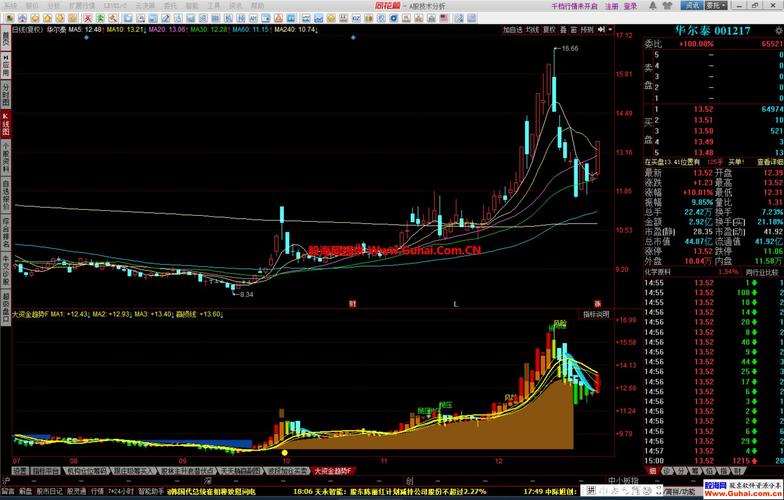Click the yellow dot marker on timeline
784x500 pixels.
(285, 451)
